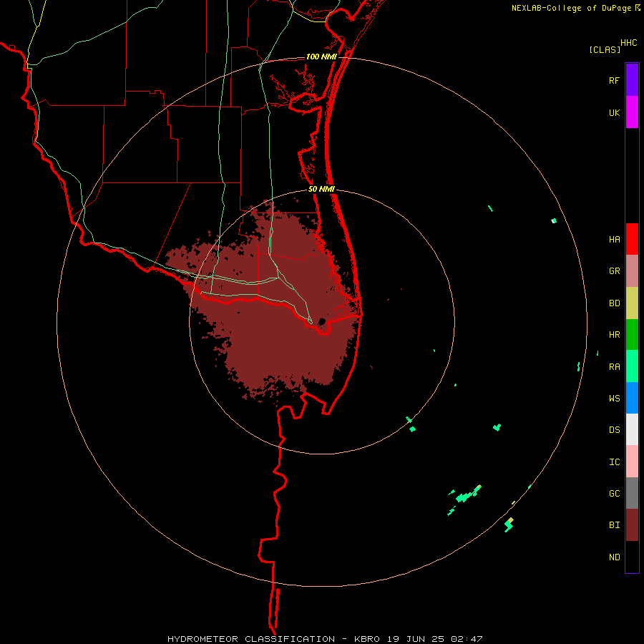Click the DS white legend swatch
644x644 pixels.
632,429
